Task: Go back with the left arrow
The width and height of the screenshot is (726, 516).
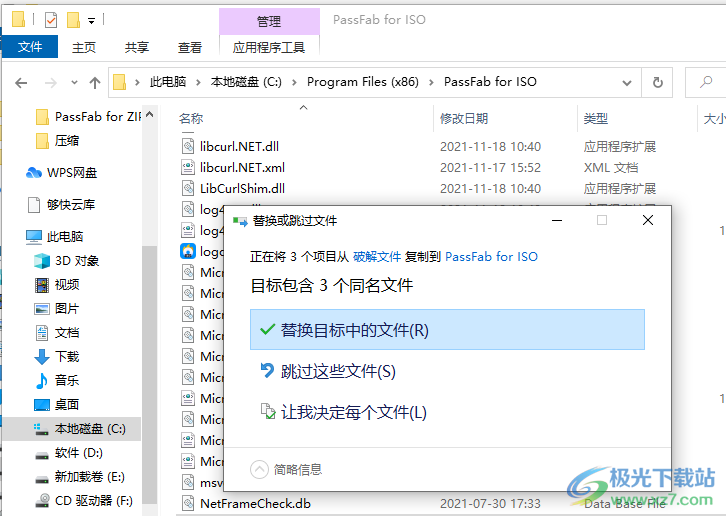Action: (21, 83)
